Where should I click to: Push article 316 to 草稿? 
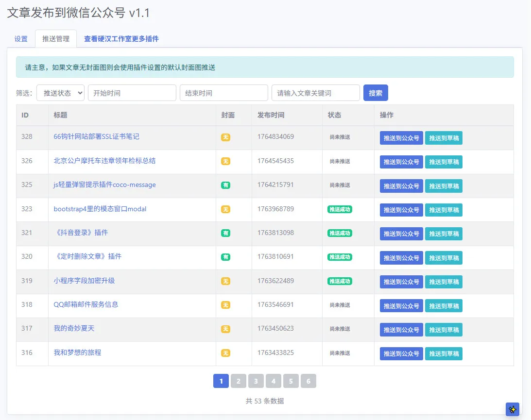(444, 353)
